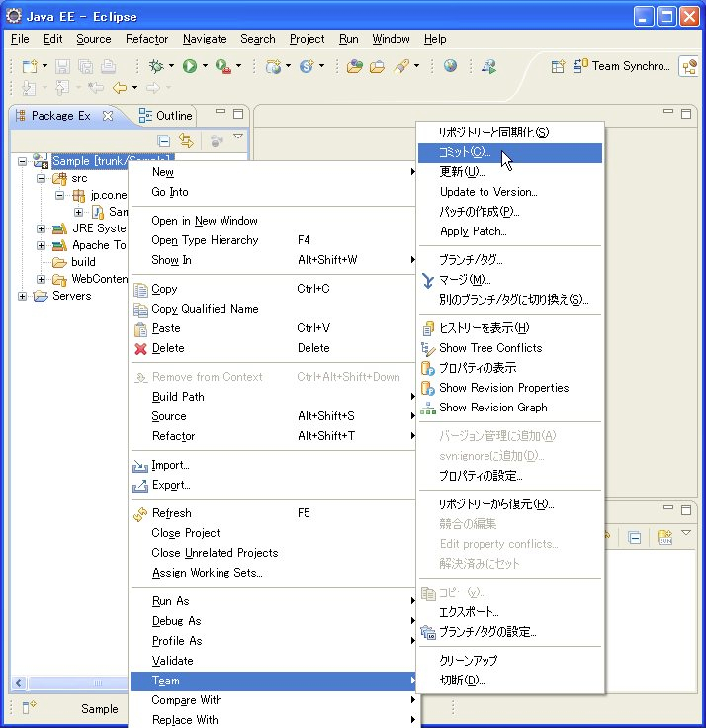Expand the JRE System Library node
The image size is (706, 728).
tap(41, 228)
